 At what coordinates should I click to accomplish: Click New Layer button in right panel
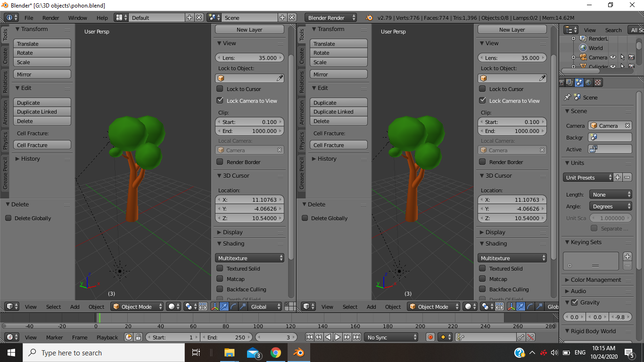tap(512, 29)
